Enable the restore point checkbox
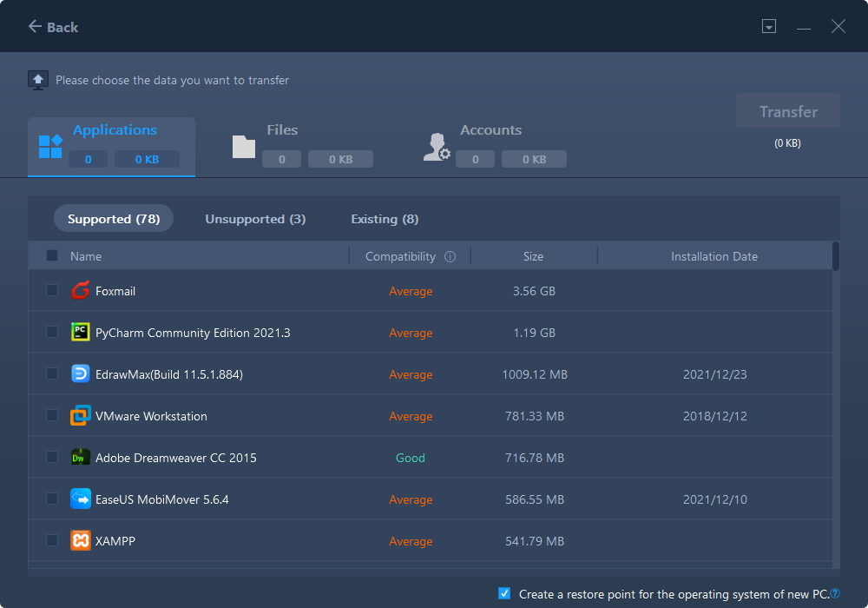This screenshot has width=868, height=608. 504,593
